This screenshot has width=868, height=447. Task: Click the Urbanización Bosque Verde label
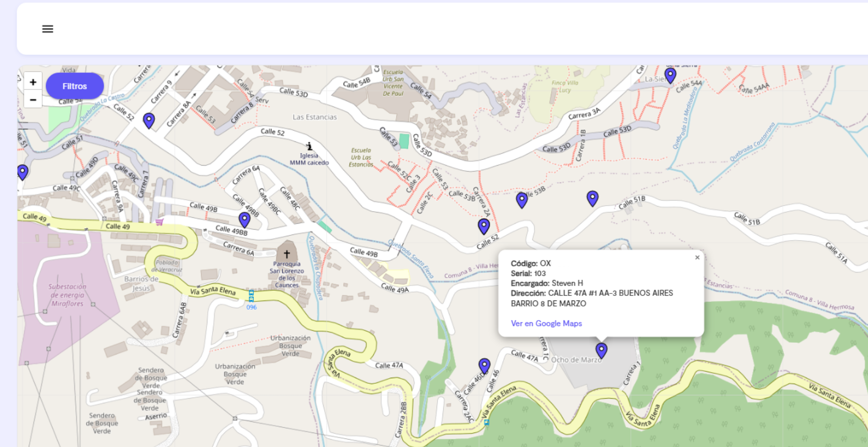[291, 346]
